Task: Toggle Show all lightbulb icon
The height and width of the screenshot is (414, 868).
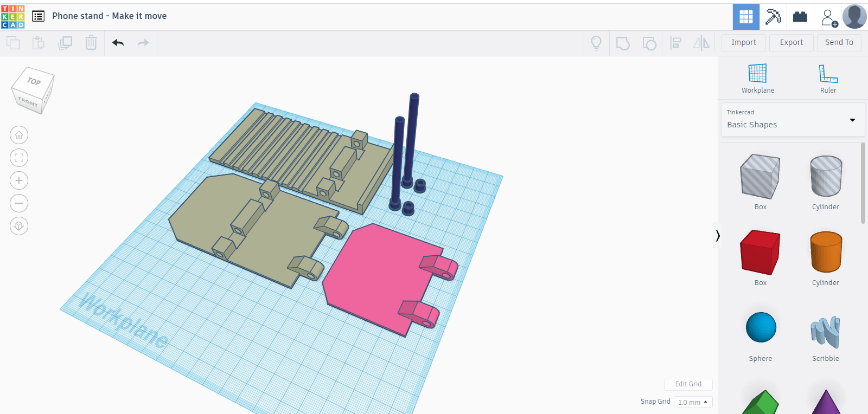Action: coord(596,43)
